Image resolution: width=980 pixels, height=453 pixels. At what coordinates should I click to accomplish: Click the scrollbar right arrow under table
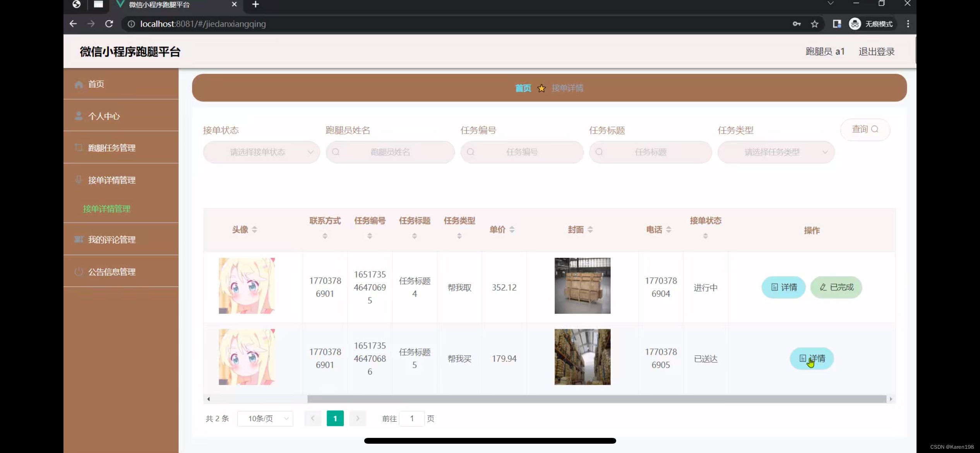tap(891, 399)
